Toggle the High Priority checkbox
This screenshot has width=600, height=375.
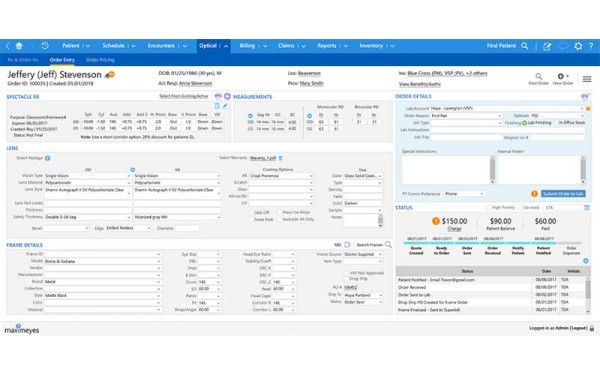(x=488, y=207)
